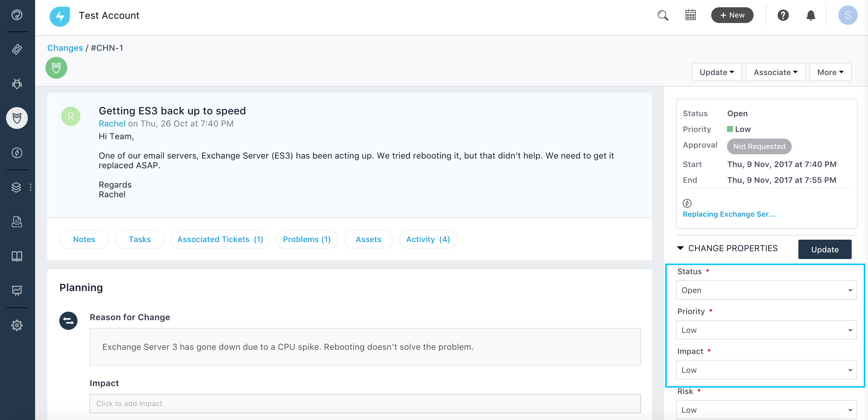Click the Reason for Change arrows icon

tap(68, 320)
